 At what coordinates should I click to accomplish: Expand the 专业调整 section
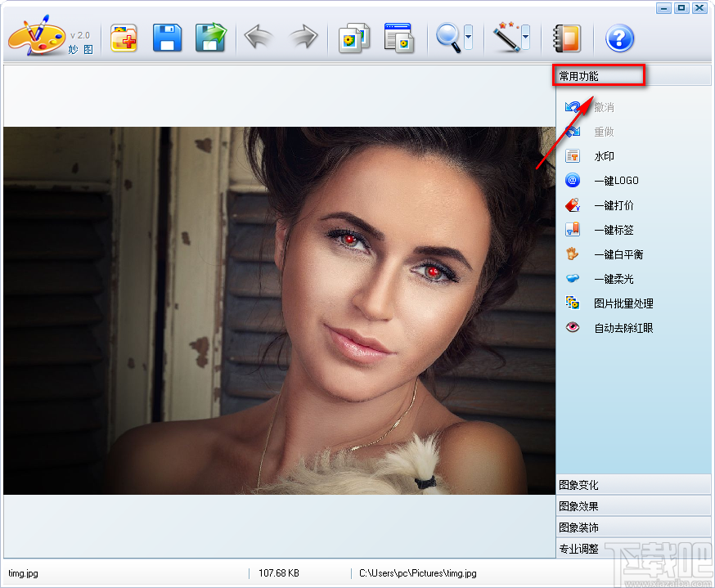(x=633, y=549)
